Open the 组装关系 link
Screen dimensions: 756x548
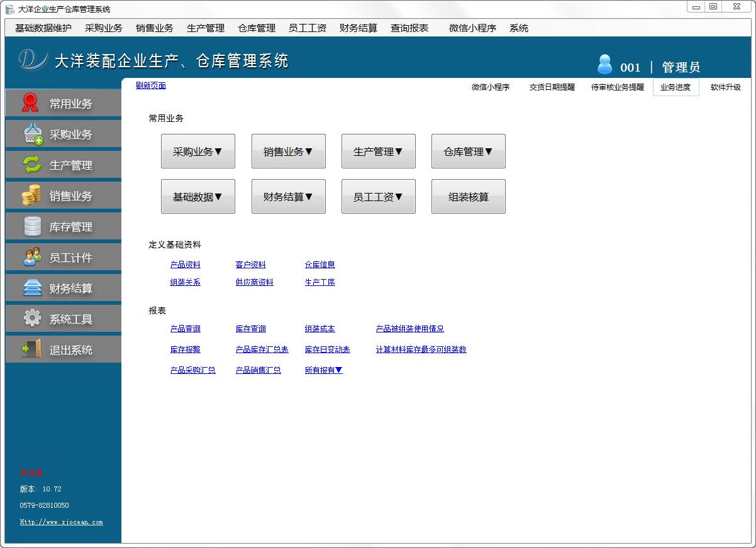click(x=186, y=282)
